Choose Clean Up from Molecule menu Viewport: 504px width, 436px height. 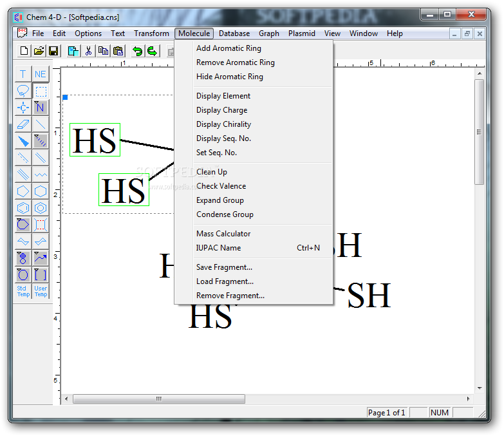(254, 172)
